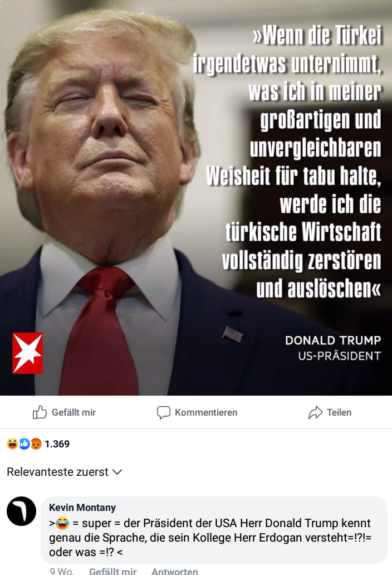The width and height of the screenshot is (392, 575).
Task: Click the 9 Wo. comment timestamp
Action: pos(62,571)
